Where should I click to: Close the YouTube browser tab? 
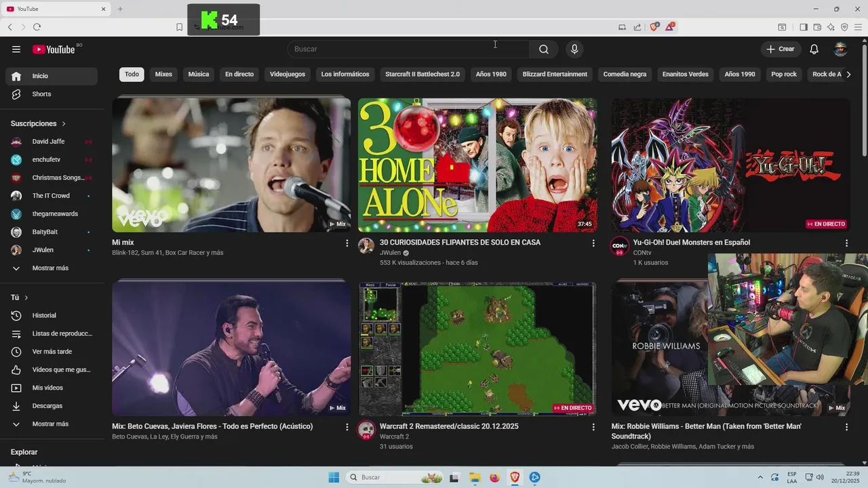point(104,9)
